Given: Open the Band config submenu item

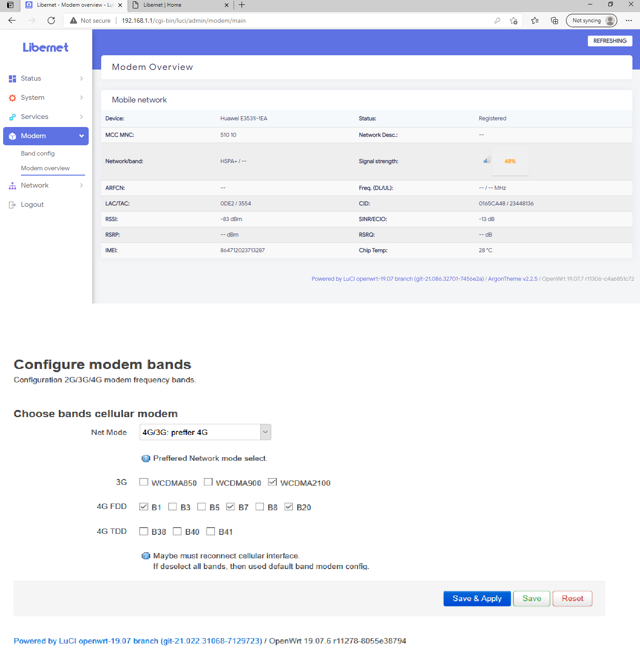Looking at the screenshot, I should (x=38, y=153).
